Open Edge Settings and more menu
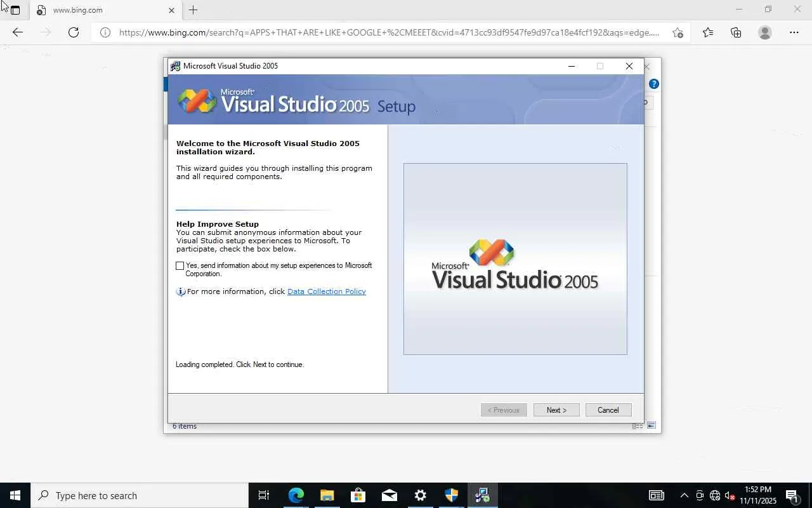The image size is (812, 508). pyautogui.click(x=794, y=32)
